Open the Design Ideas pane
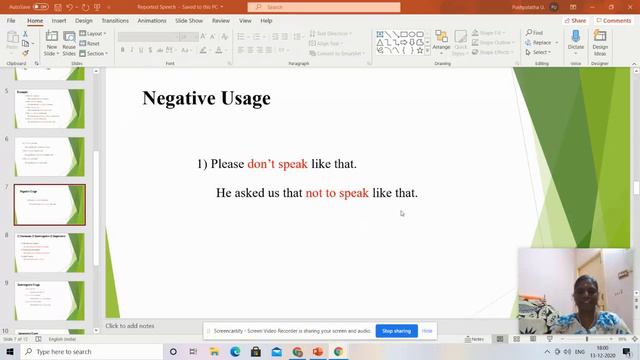Image resolution: width=640 pixels, height=360 pixels. [600, 43]
